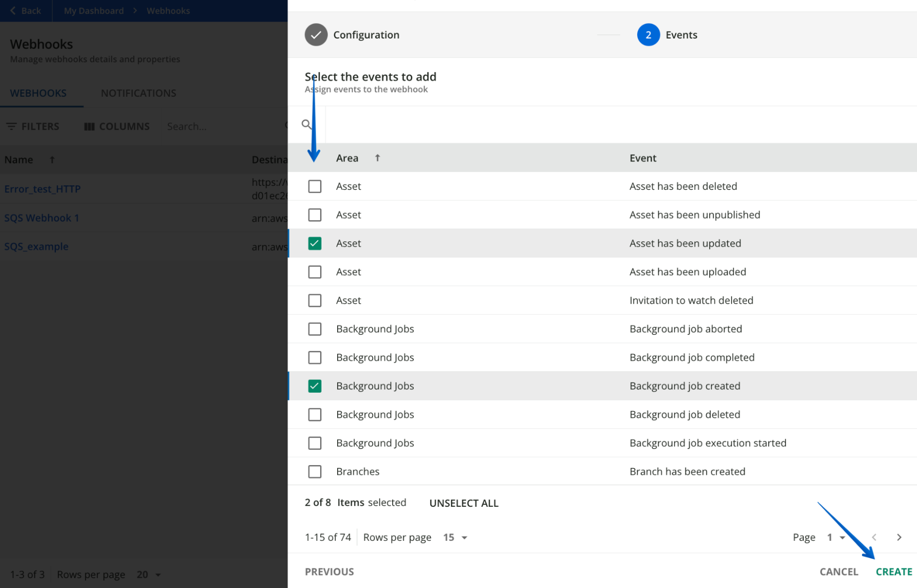Open the Filters panel in webhooks list
This screenshot has width=917, height=588.
(x=32, y=126)
